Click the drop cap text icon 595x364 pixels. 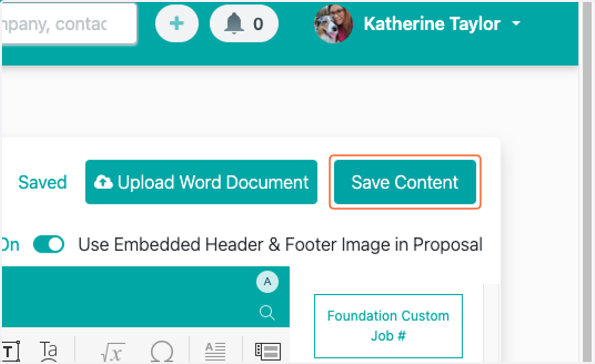click(216, 351)
